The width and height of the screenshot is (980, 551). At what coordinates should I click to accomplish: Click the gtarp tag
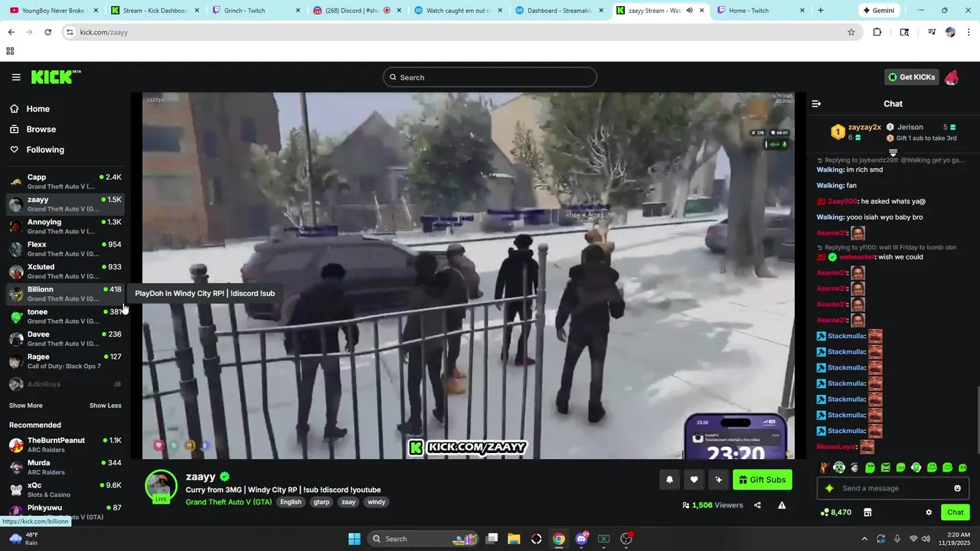click(x=322, y=502)
